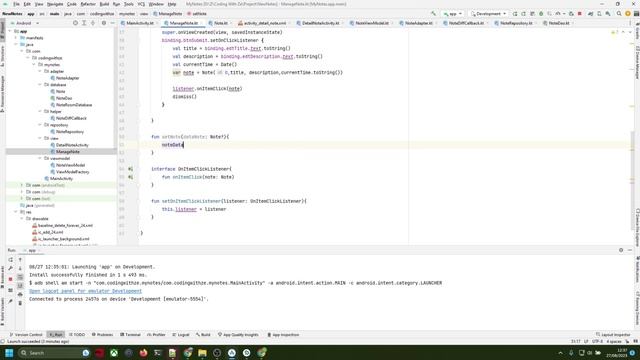Collapse all icon in Project panel header
Screen dimensions: 640x360
point(93,23)
